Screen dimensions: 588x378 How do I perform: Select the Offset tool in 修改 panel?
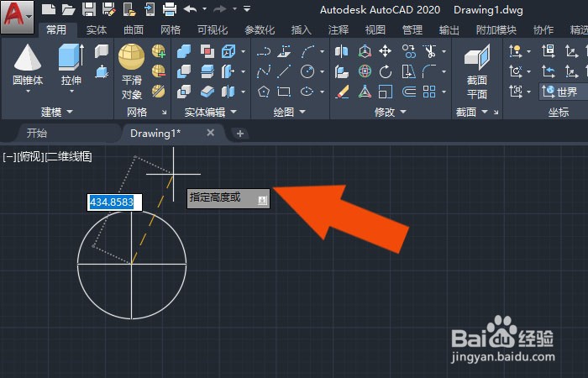click(x=409, y=91)
